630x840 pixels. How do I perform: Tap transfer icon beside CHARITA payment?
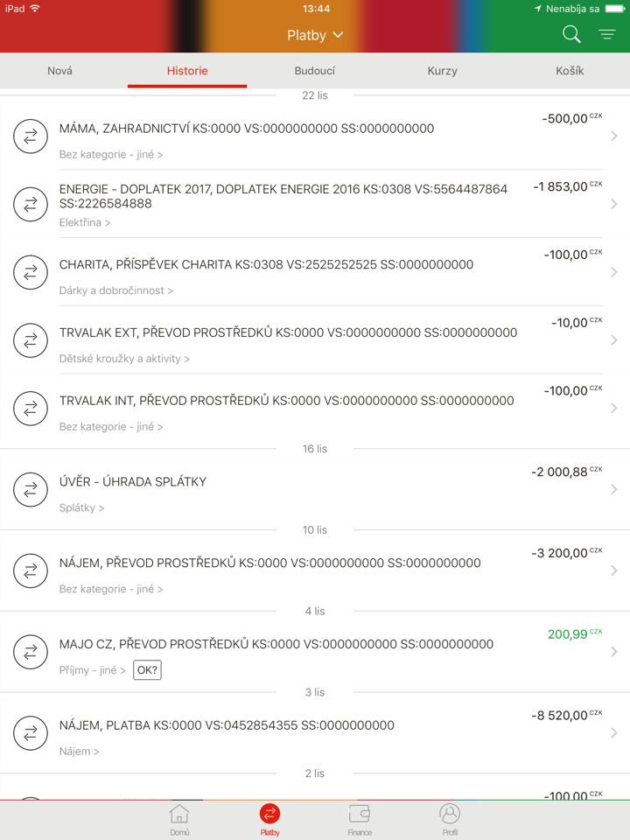[x=31, y=272]
